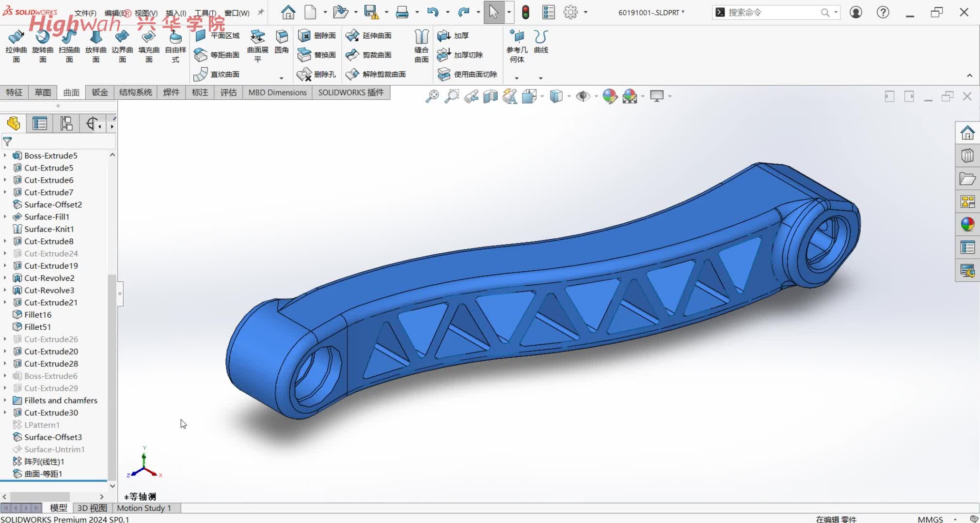Screen dimensions: 980x523
Task: Open the Appearances pane in the right sidebar
Action: point(967,225)
